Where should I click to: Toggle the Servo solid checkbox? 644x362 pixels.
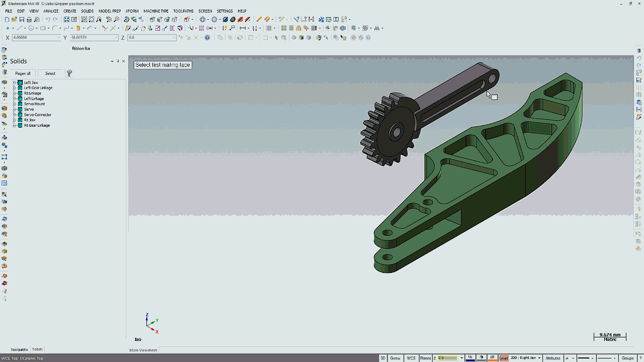[20, 109]
